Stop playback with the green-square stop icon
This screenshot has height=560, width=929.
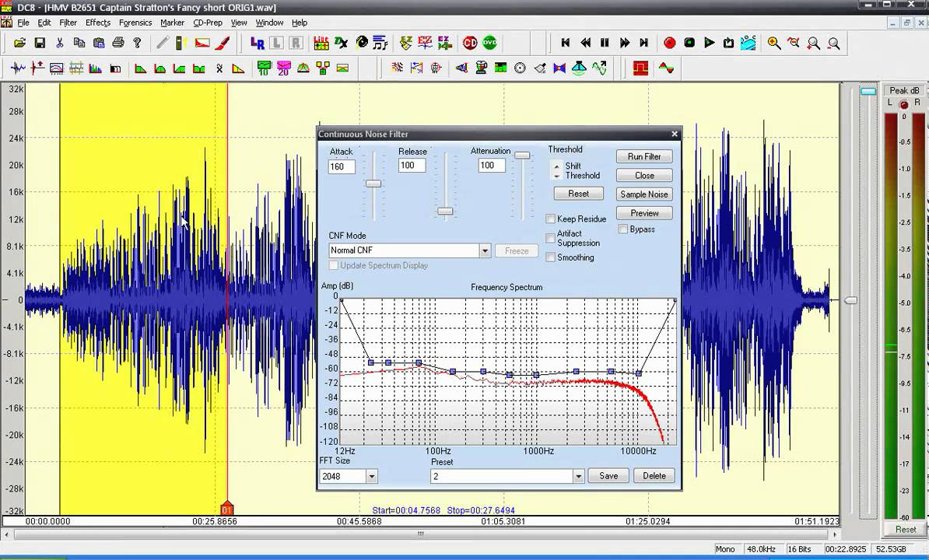(689, 43)
